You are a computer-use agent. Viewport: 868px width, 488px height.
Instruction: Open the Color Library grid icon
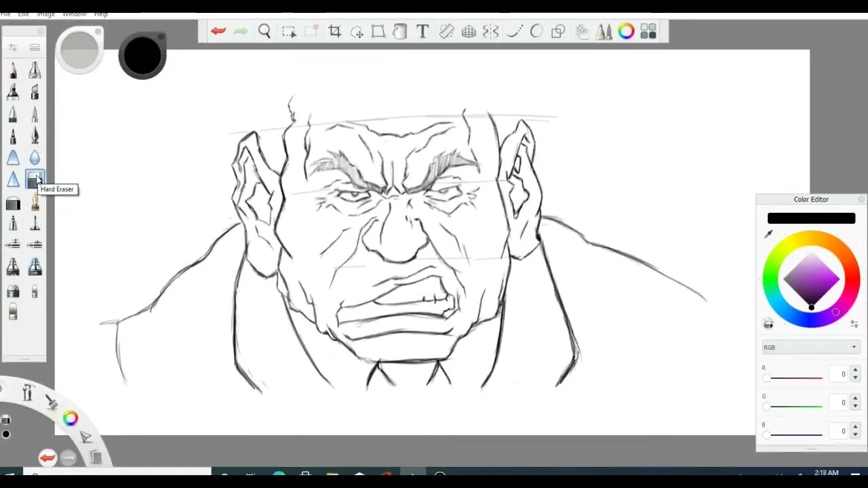tap(648, 31)
